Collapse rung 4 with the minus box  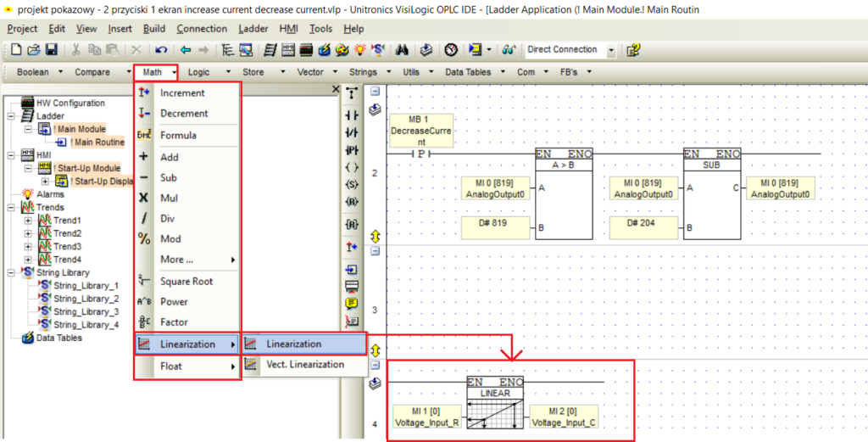pos(376,365)
